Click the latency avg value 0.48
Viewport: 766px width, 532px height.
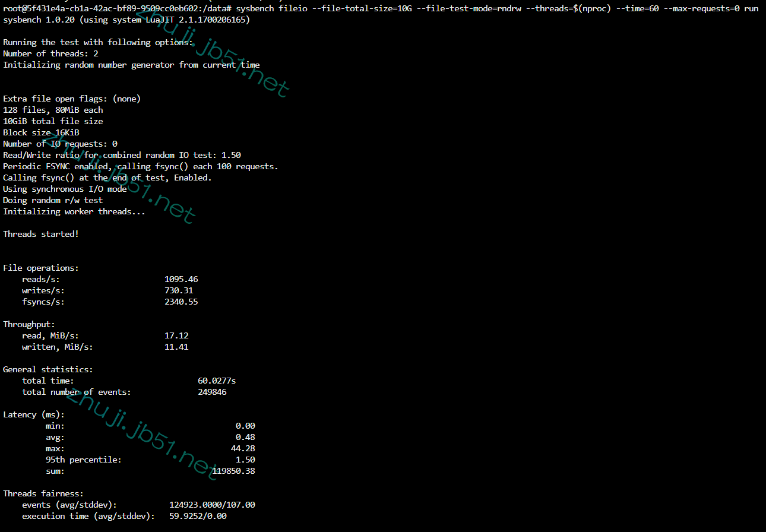coord(245,437)
